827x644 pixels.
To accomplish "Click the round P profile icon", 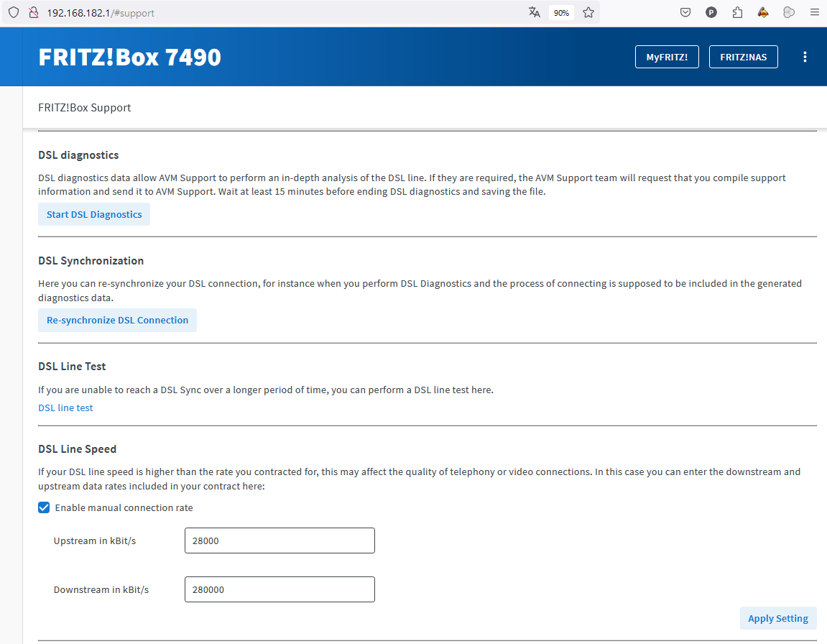I will tap(711, 12).
